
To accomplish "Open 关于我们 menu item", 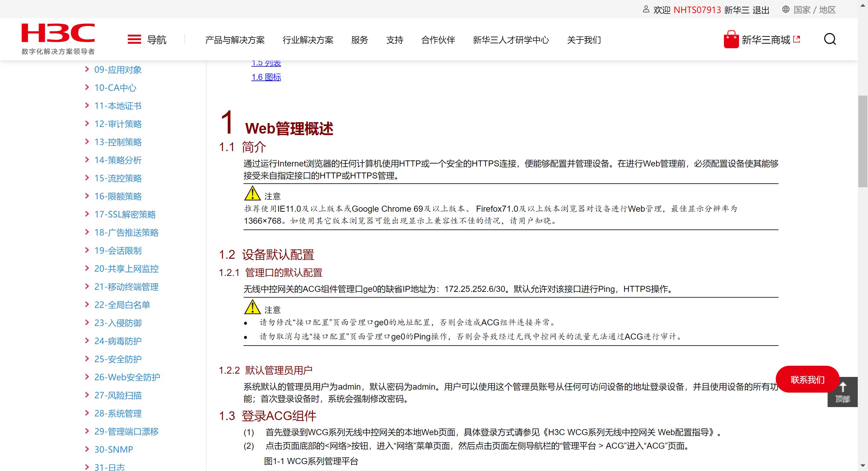I will pos(583,40).
